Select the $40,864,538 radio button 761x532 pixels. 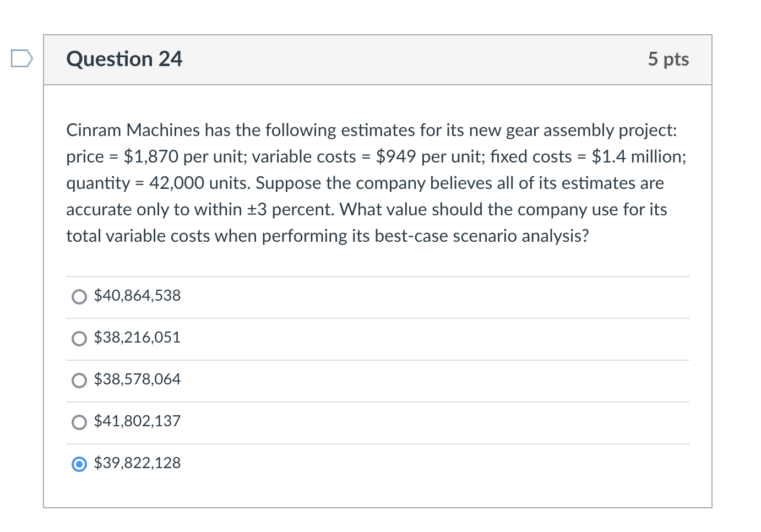click(79, 297)
